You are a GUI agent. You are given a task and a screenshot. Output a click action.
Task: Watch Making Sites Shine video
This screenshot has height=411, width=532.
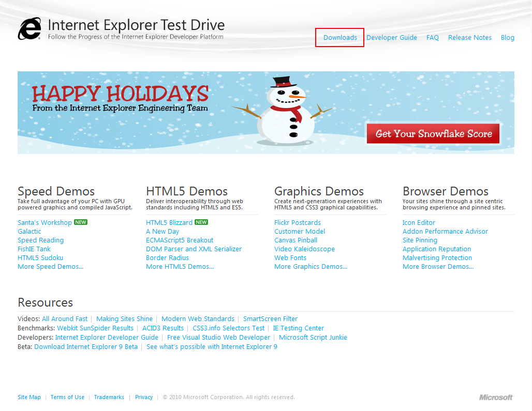tap(125, 319)
